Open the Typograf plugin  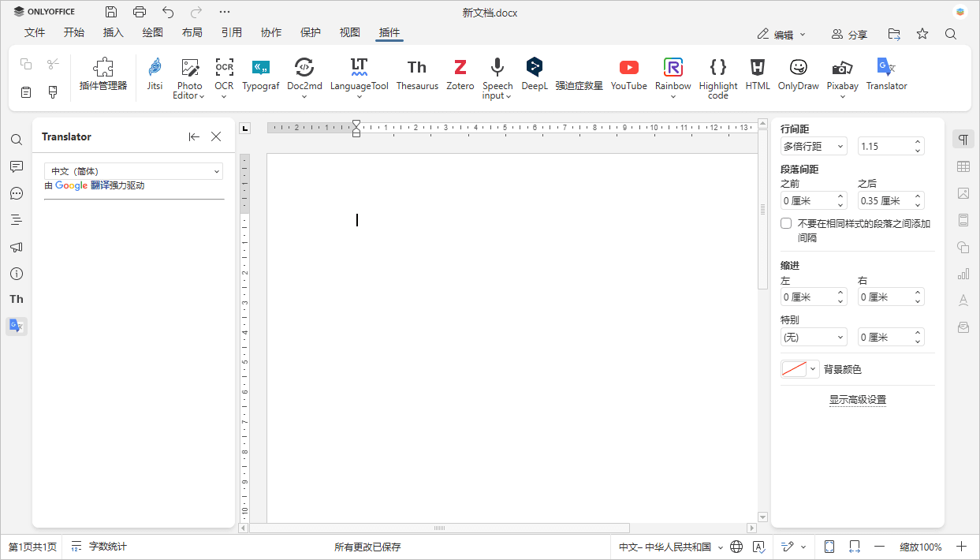point(261,75)
